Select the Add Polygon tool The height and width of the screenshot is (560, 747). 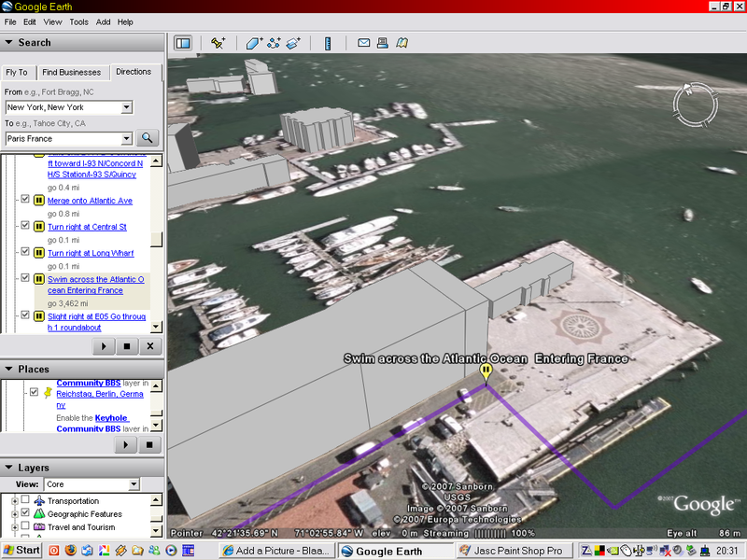[x=254, y=43]
